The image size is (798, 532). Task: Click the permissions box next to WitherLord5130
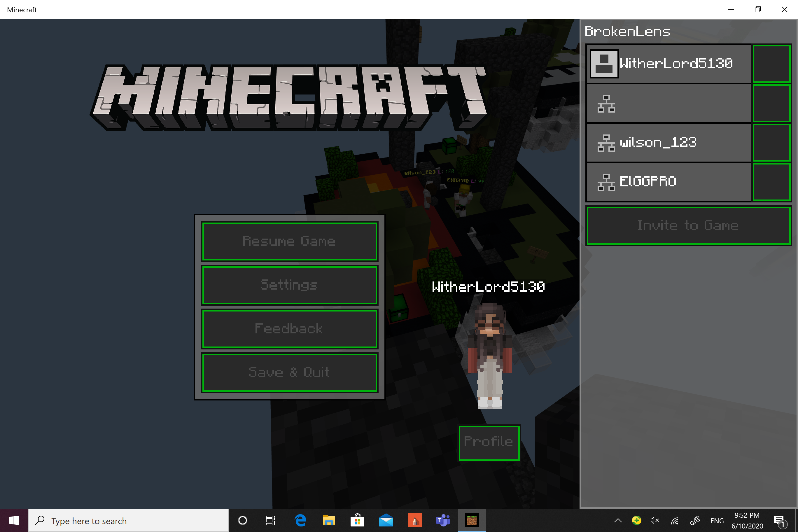pos(771,64)
